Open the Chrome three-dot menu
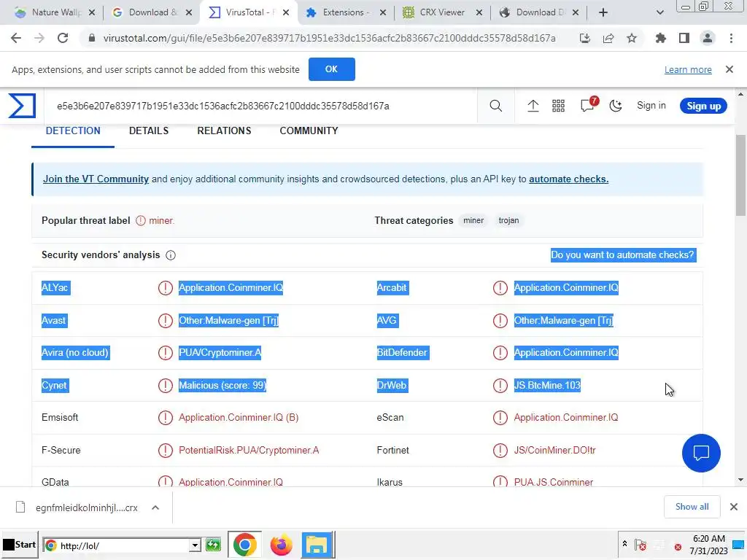 coord(731,38)
